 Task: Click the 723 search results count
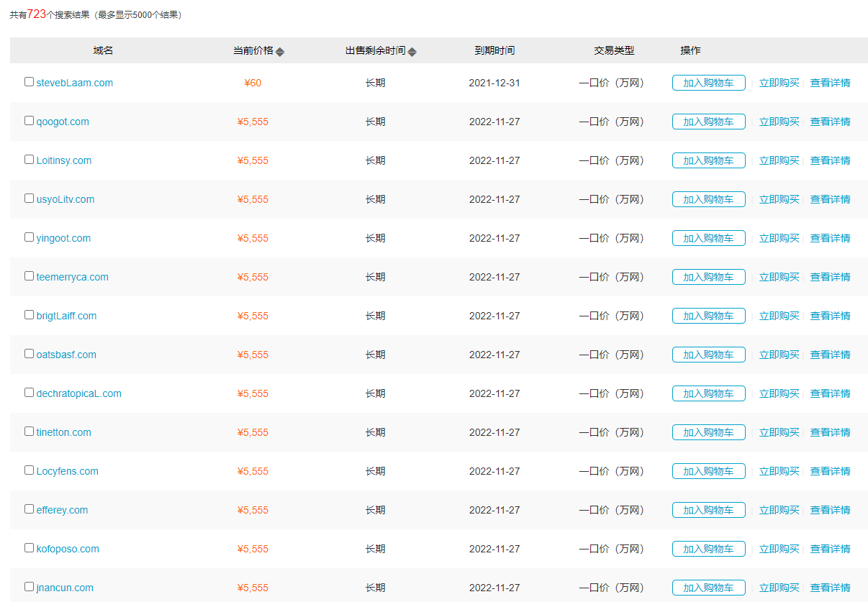pos(37,14)
